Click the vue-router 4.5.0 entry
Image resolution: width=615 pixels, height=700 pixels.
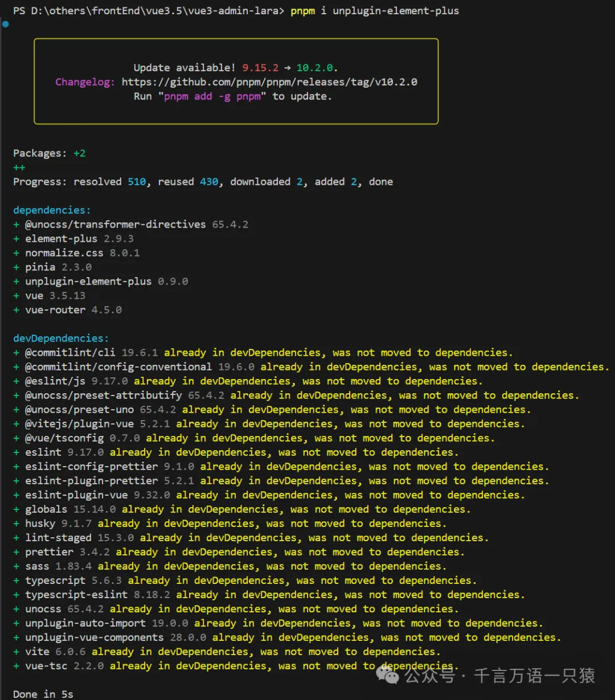tap(73, 310)
